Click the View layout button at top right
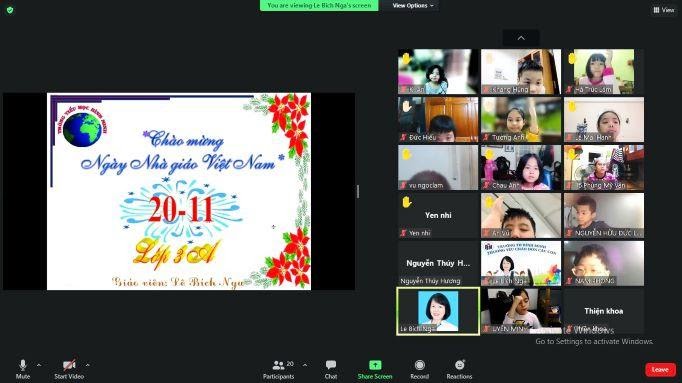The width and height of the screenshot is (682, 383). (x=664, y=10)
